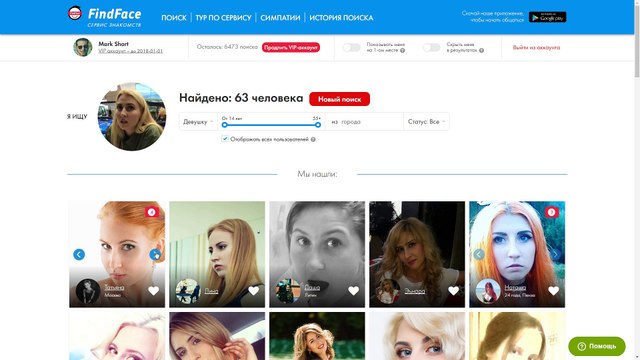The width and height of the screenshot is (640, 360).
Task: Click 'Найдено: 63 человека' heading
Action: click(x=241, y=98)
